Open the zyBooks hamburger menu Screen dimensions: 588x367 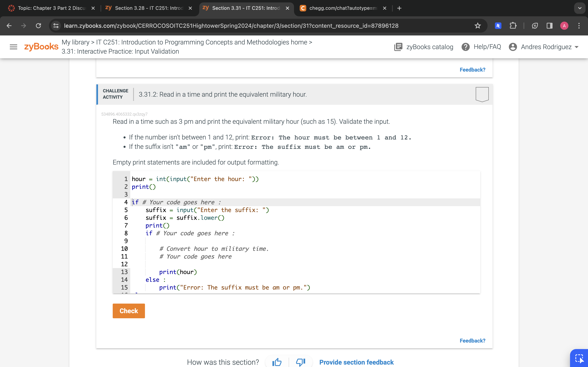click(13, 47)
